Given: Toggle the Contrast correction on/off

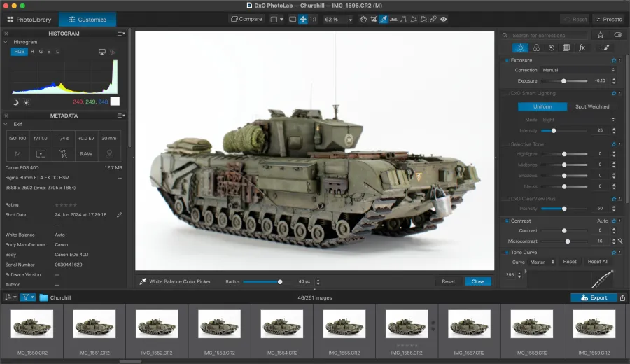Looking at the screenshot, I should (507, 220).
